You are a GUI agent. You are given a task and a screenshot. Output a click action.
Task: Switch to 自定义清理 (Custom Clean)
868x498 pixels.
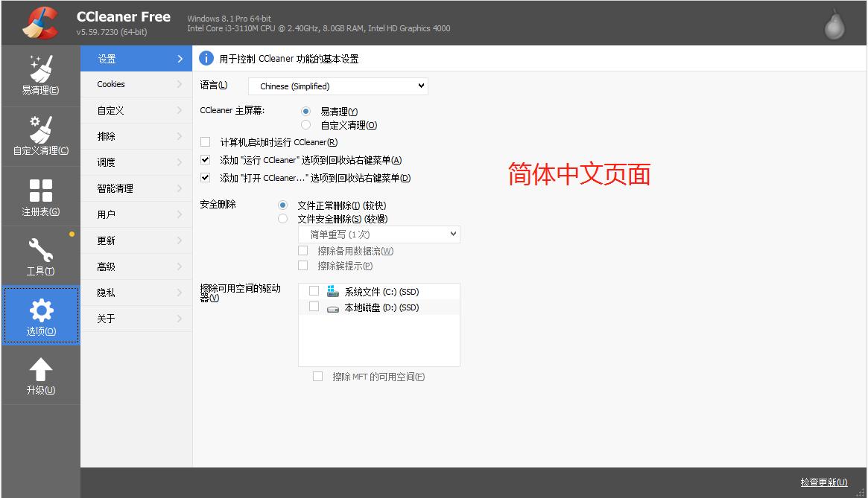[x=41, y=135]
